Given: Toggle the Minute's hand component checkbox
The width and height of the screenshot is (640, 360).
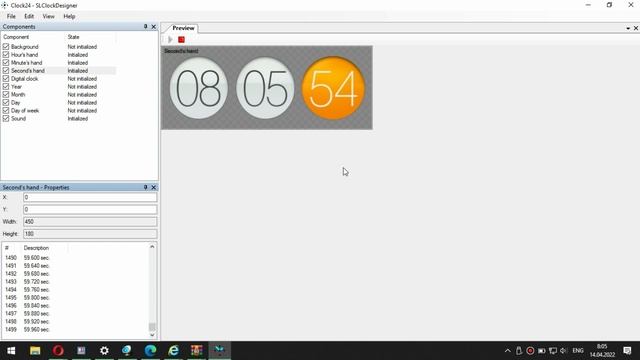Looking at the screenshot, I should tap(6, 63).
